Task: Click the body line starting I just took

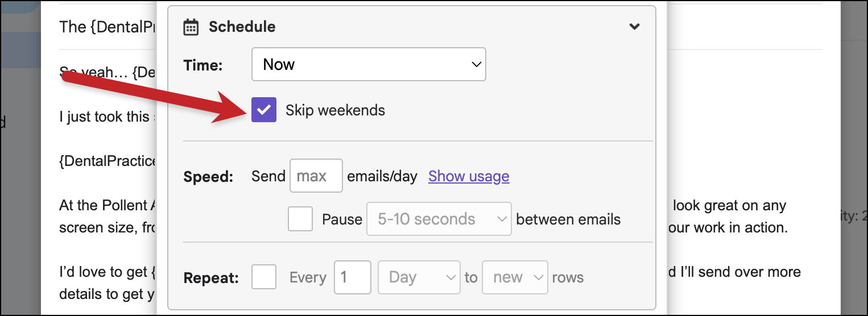Action: [x=108, y=117]
